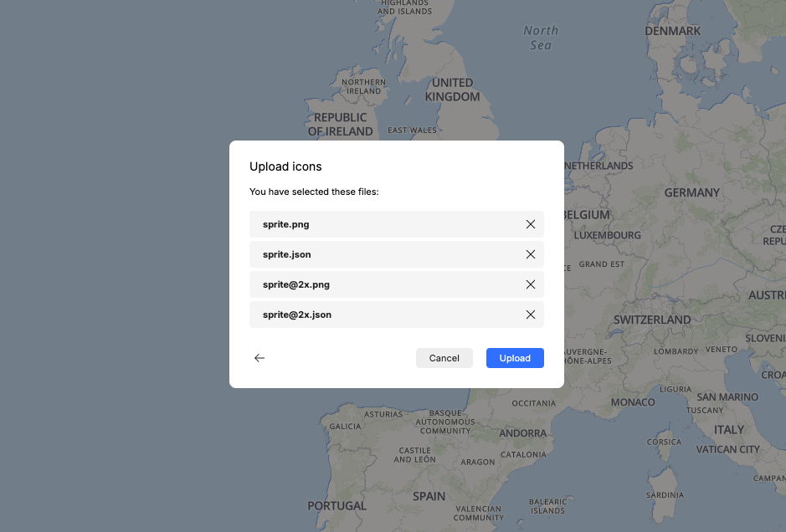This screenshot has height=532, width=786.
Task: Click Portugal on the map
Action: pyautogui.click(x=336, y=506)
